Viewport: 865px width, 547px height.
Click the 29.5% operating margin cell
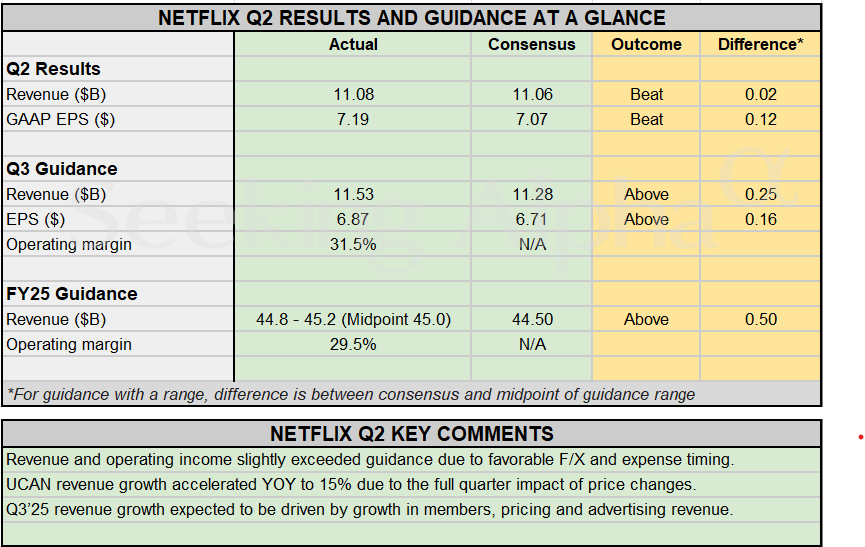tap(353, 344)
